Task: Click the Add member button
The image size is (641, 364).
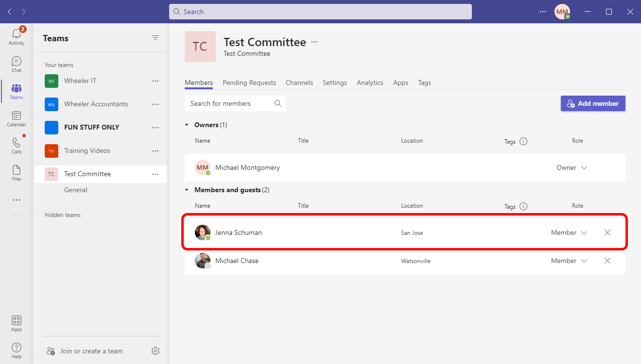Action: pyautogui.click(x=593, y=103)
